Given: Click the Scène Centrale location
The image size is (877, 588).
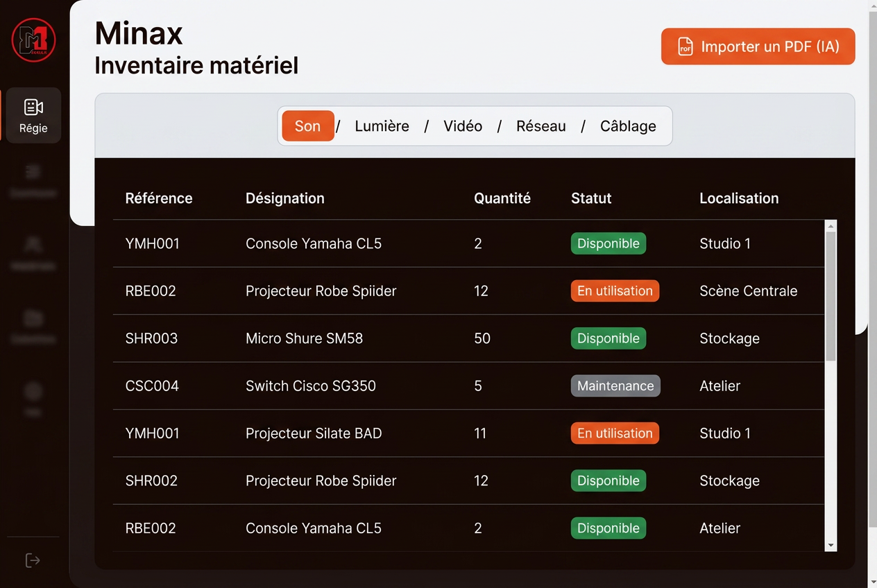Looking at the screenshot, I should [x=748, y=291].
